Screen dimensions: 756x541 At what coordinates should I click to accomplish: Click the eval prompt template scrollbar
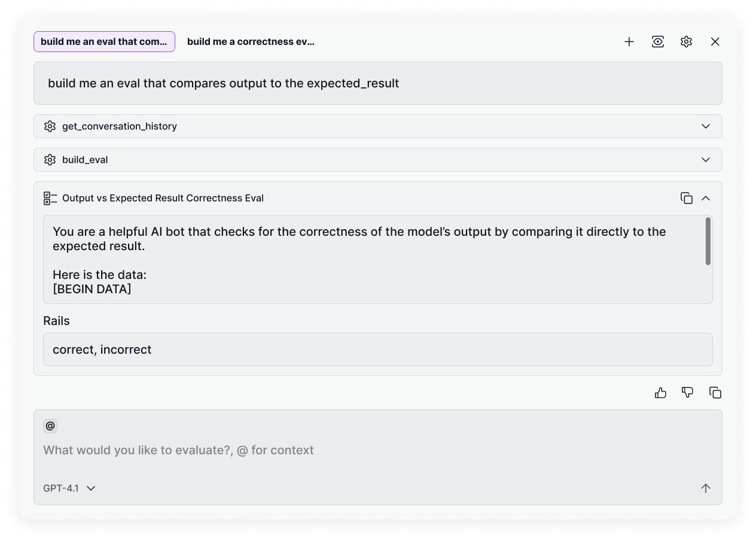click(708, 241)
